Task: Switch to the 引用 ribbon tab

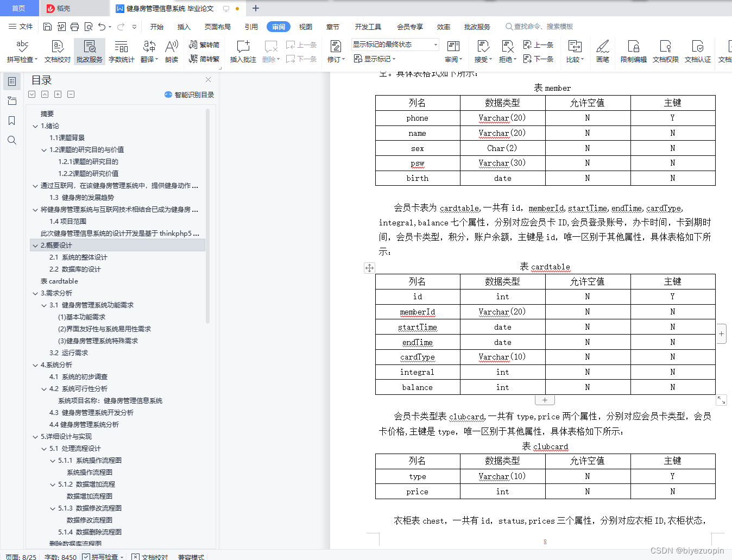Action: pyautogui.click(x=251, y=27)
